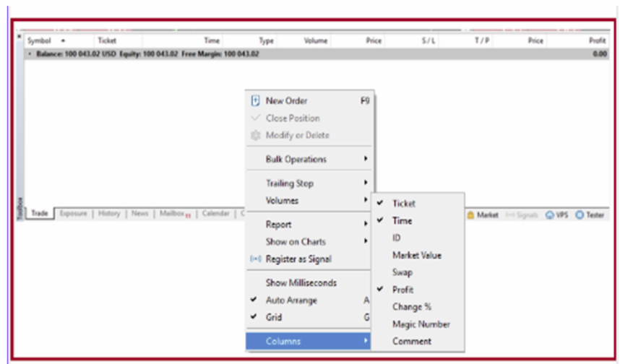
Task: Click the Register as Signal icon
Action: point(254,259)
